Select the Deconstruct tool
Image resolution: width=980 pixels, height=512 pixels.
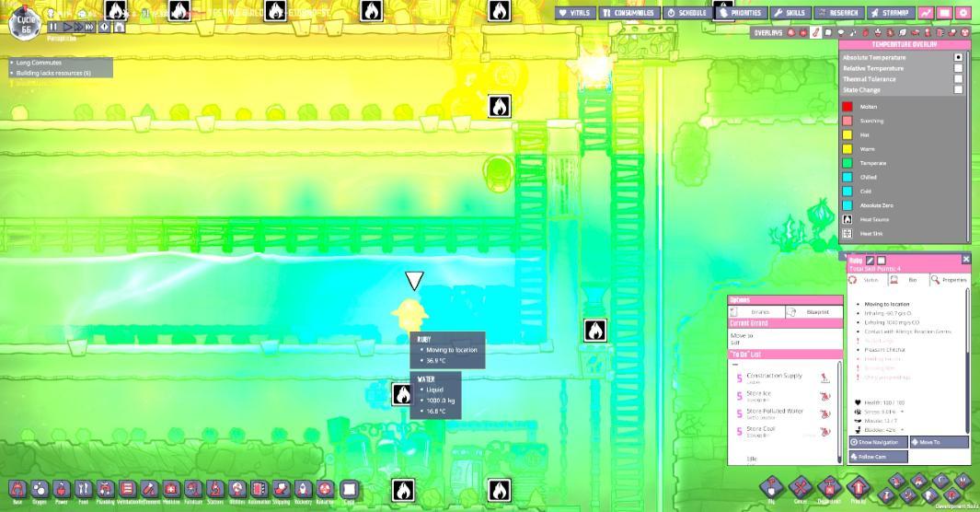(829, 488)
